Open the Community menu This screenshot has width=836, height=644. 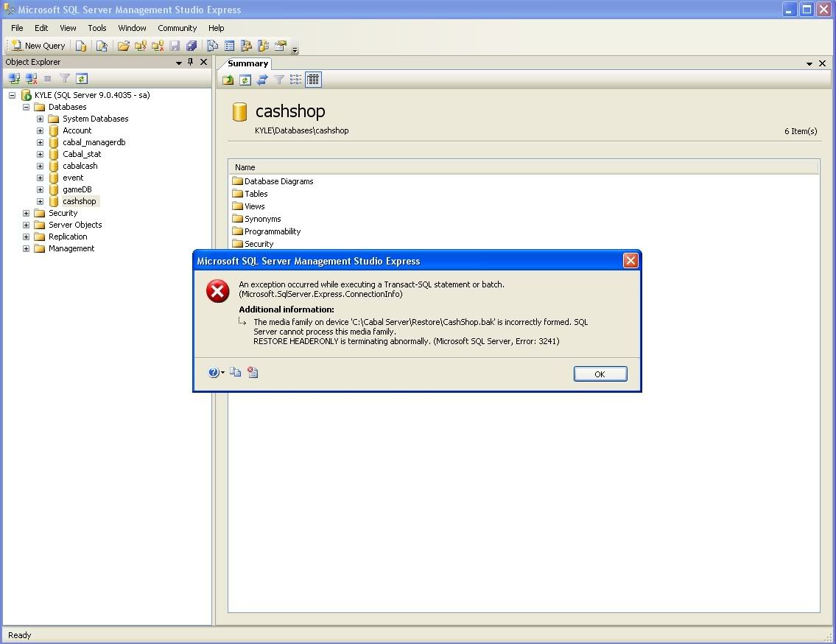pos(177,28)
